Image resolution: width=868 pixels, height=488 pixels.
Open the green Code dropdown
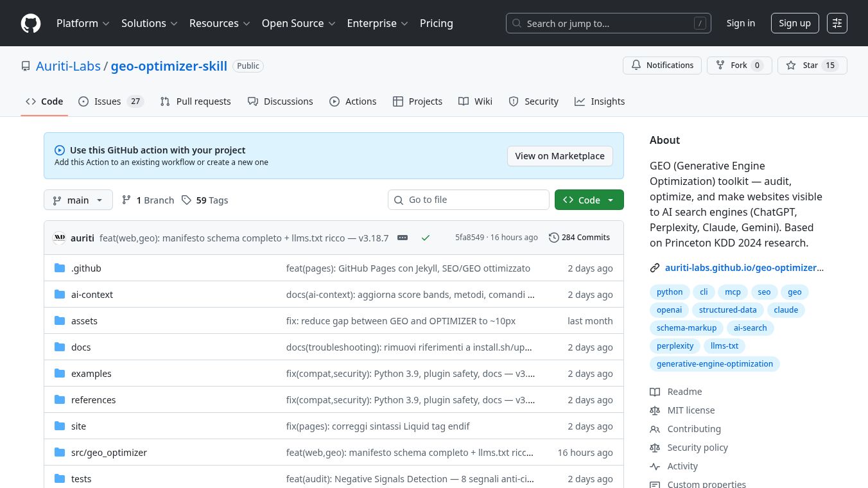589,200
